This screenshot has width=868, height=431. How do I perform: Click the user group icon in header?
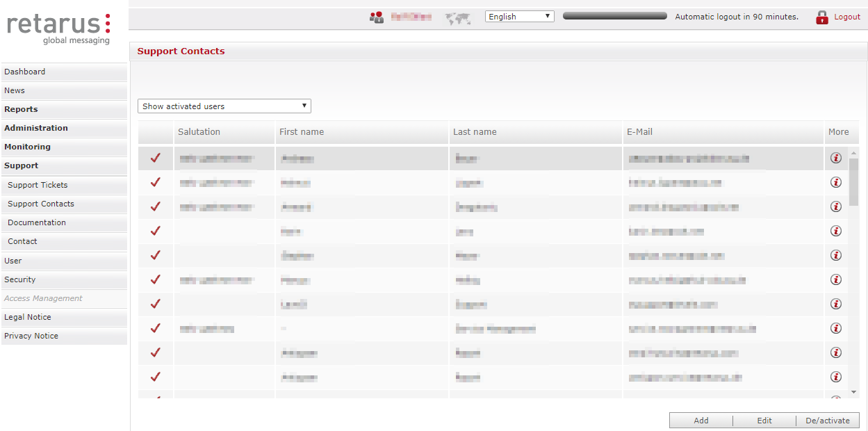click(x=377, y=17)
